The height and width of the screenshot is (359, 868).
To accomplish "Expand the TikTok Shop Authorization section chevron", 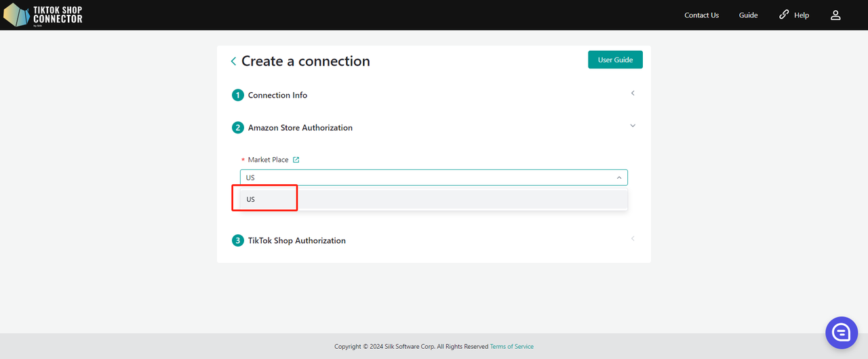I will (633, 238).
